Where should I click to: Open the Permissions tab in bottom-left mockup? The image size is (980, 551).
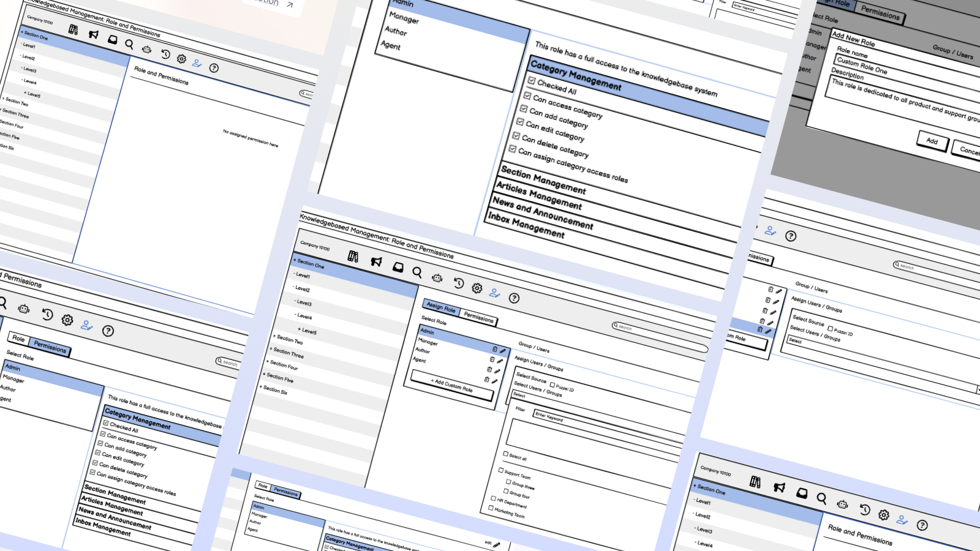coord(50,347)
